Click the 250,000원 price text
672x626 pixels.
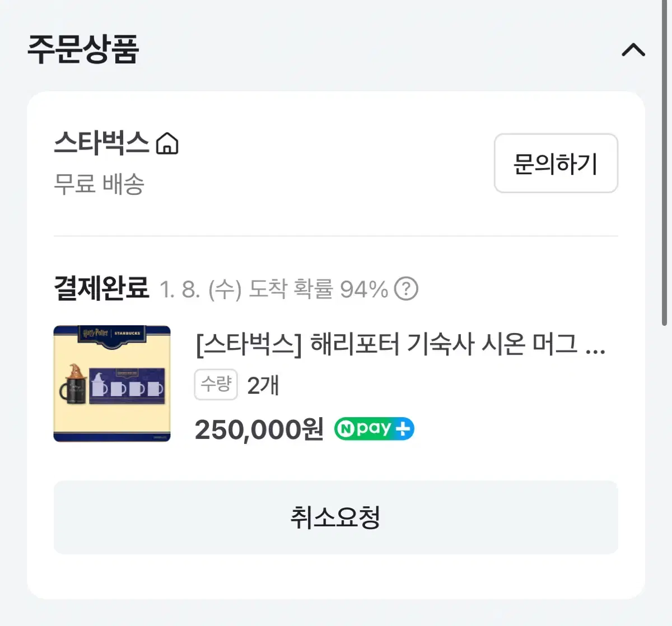pos(259,430)
